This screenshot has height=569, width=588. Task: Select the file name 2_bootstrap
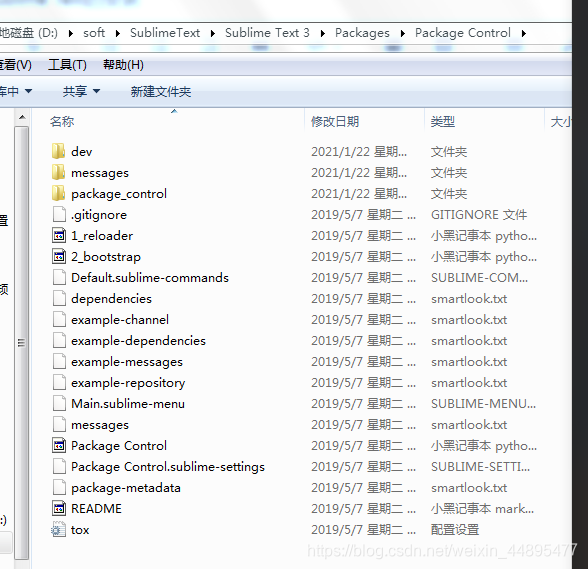(x=106, y=257)
